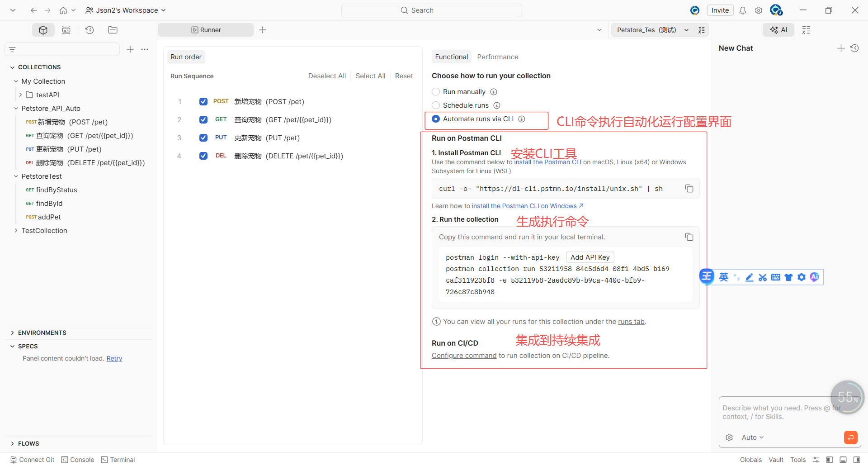The width and height of the screenshot is (868, 466).
Task: Open the Collections sidebar icon
Action: point(43,30)
